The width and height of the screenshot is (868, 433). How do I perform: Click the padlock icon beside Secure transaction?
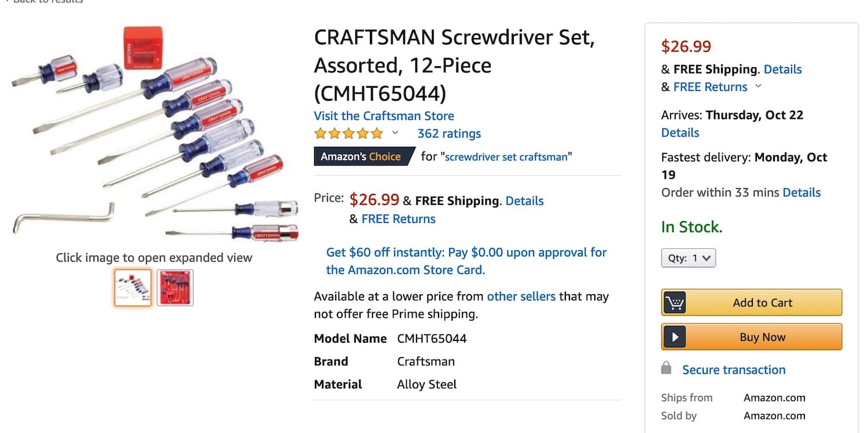666,368
